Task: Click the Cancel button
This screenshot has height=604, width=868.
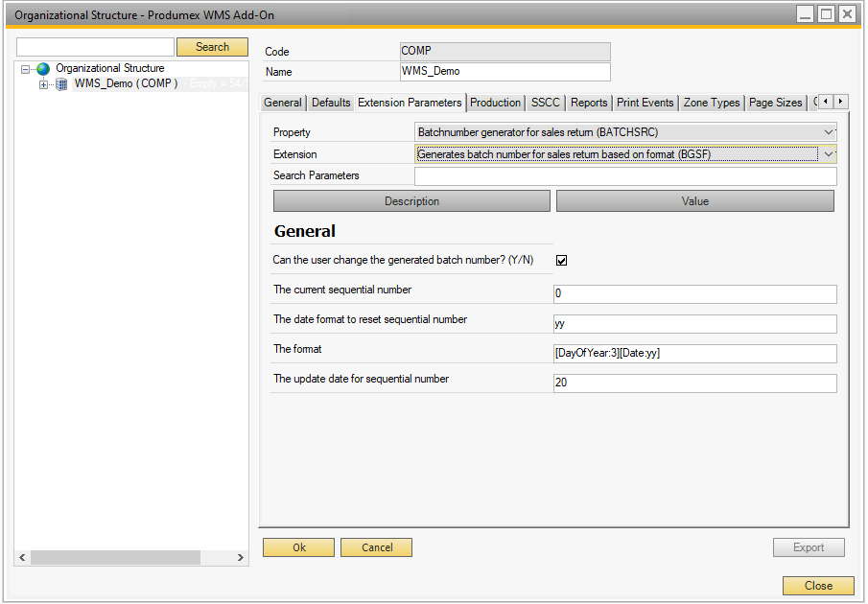Action: point(377,547)
